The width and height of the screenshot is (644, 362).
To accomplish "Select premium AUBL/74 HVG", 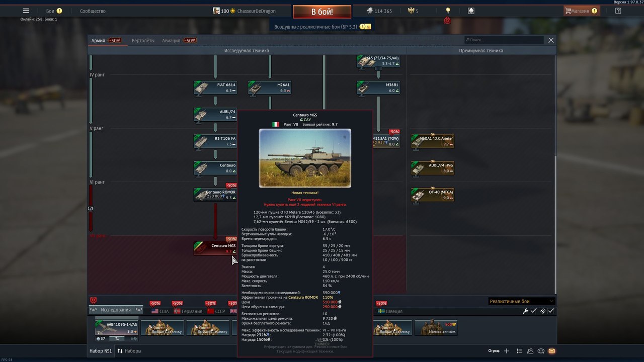I will tap(433, 168).
